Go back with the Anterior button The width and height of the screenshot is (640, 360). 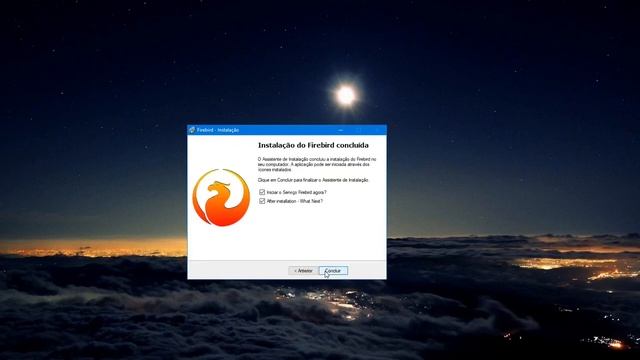[x=303, y=271]
